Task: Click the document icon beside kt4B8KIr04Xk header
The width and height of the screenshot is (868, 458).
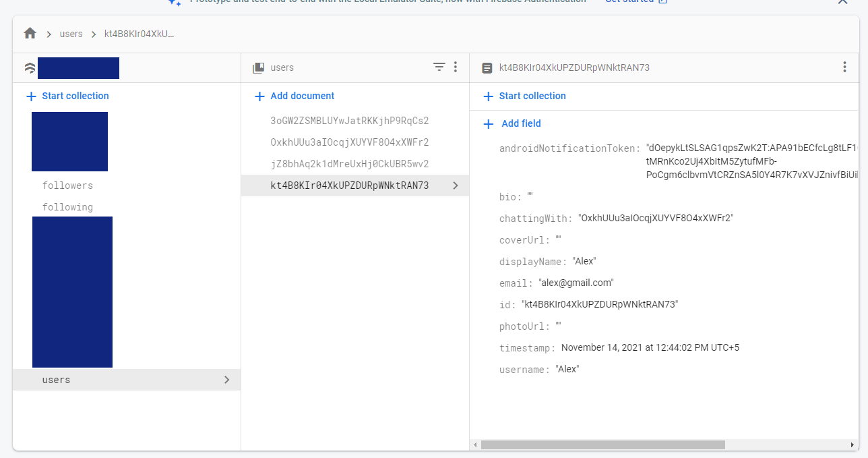Action: click(487, 67)
